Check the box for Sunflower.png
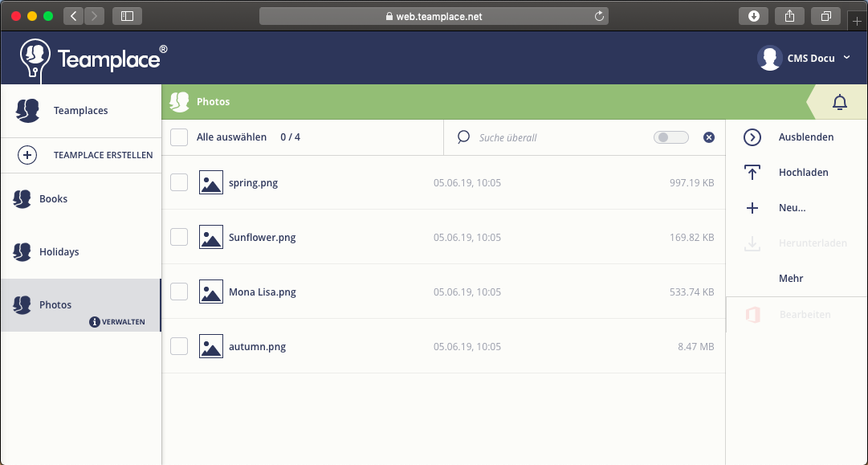The width and height of the screenshot is (868, 465). pyautogui.click(x=179, y=237)
